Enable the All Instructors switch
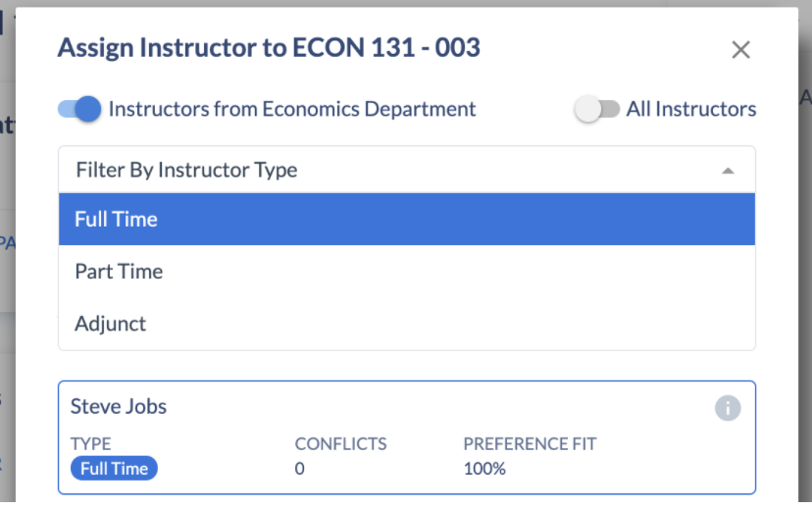 coord(597,110)
